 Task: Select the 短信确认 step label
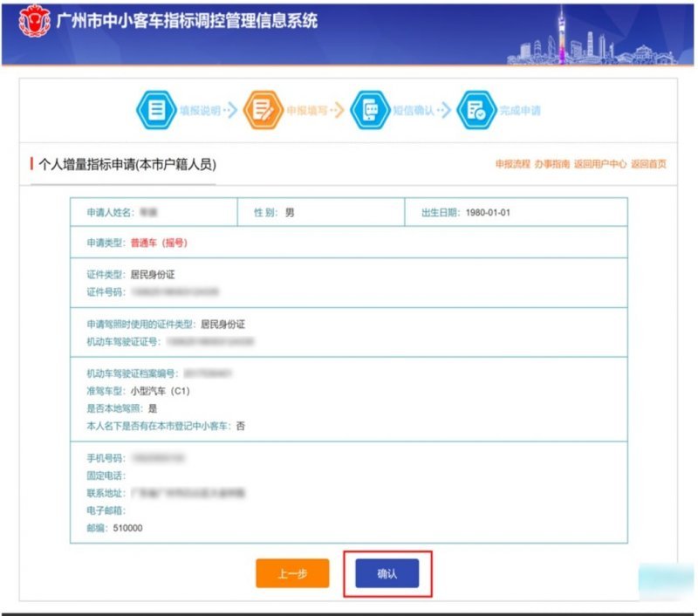pyautogui.click(x=412, y=112)
